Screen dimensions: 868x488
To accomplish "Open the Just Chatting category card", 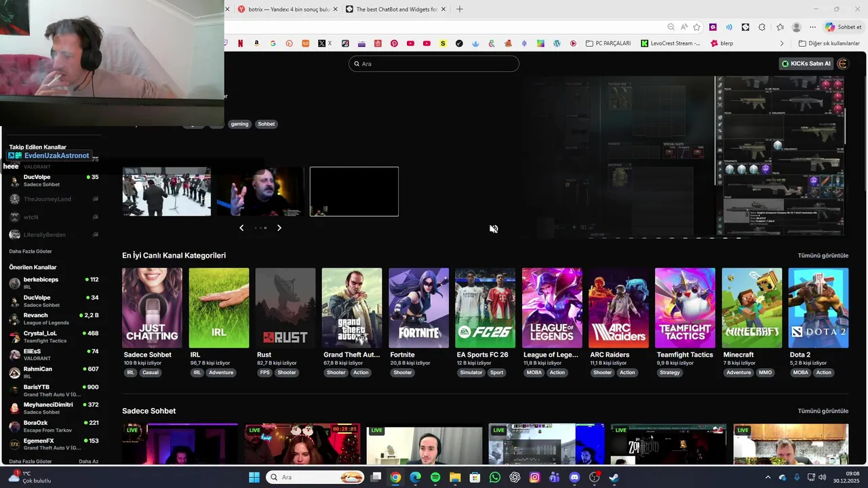I will click(152, 308).
